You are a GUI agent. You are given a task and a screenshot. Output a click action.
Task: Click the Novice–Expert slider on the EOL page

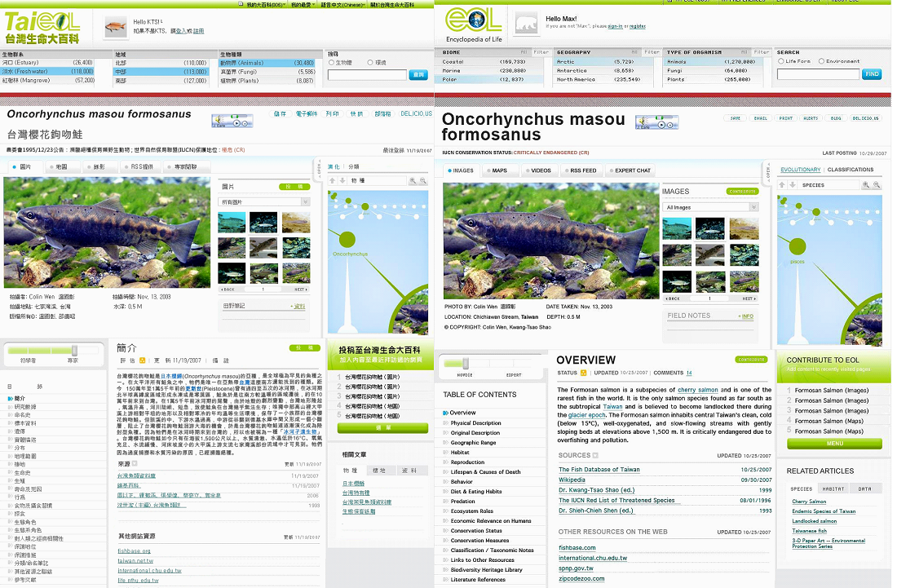point(466,364)
